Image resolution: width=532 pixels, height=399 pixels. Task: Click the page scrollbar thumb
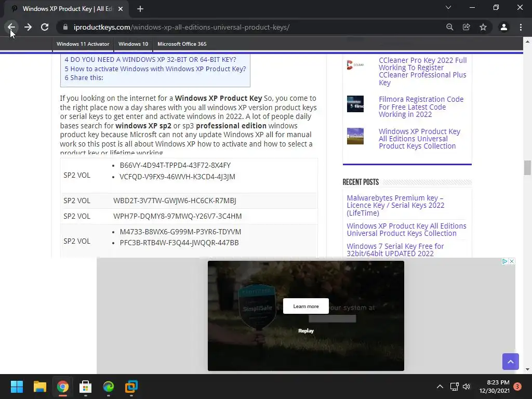click(527, 168)
